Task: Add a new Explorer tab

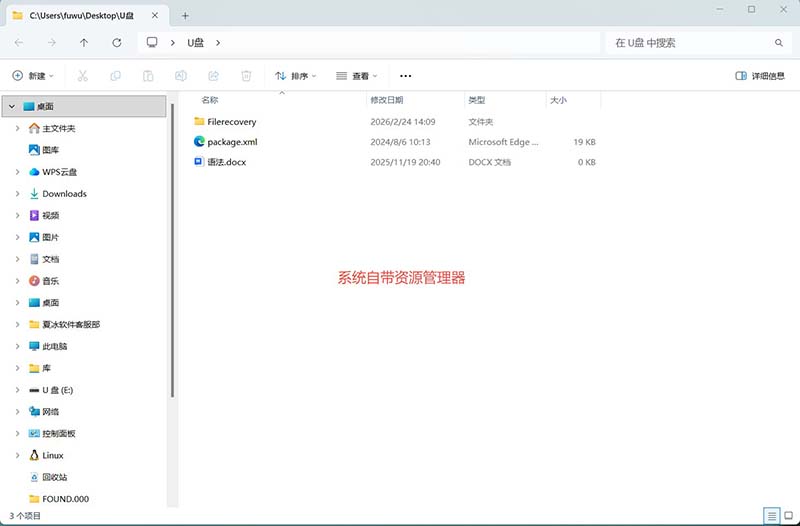Action: [185, 16]
